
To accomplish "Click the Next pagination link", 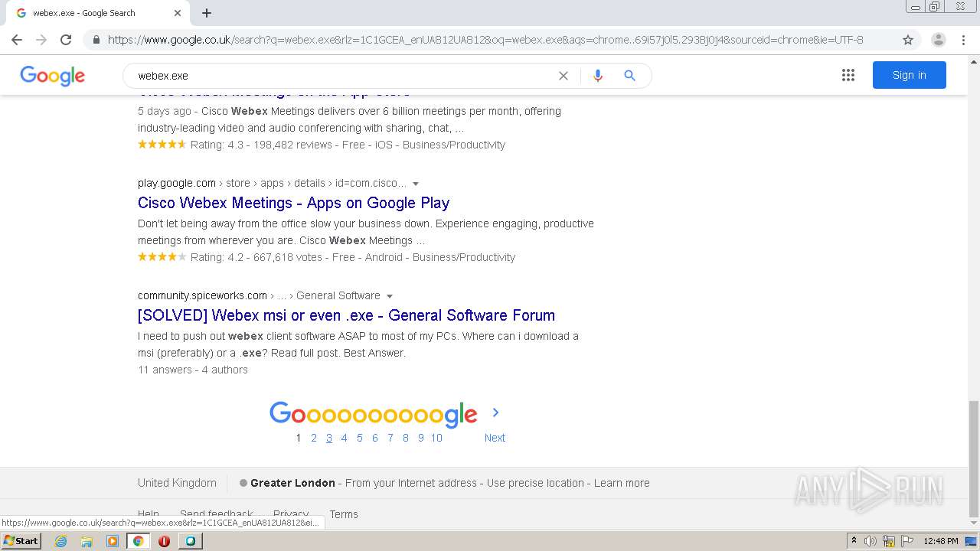I will tap(495, 438).
